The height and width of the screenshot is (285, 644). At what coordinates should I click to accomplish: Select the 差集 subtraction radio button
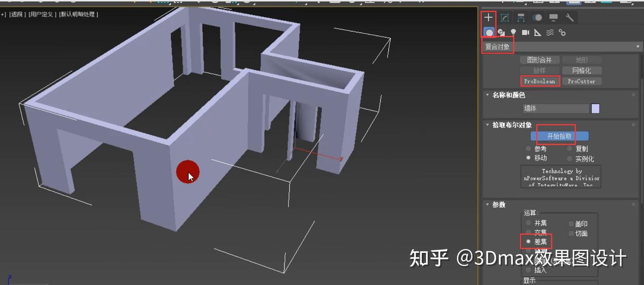point(529,241)
